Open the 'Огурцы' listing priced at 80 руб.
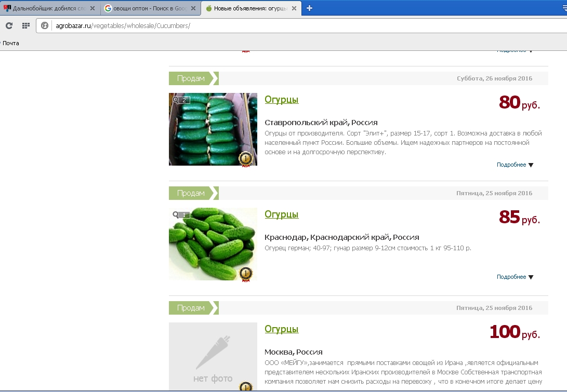Image resolution: width=567 pixels, height=392 pixels. [x=281, y=99]
